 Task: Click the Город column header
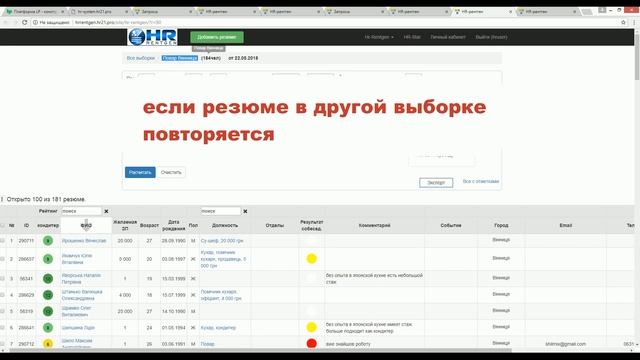501,225
